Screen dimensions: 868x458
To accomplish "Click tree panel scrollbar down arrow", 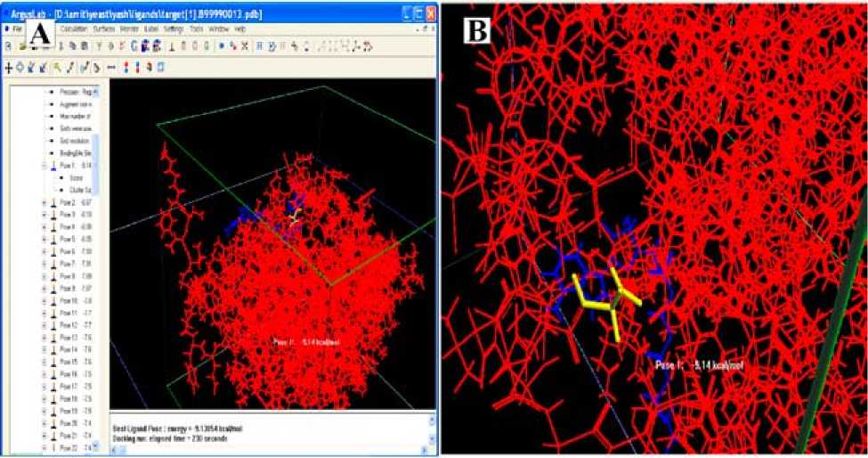I will [x=96, y=446].
